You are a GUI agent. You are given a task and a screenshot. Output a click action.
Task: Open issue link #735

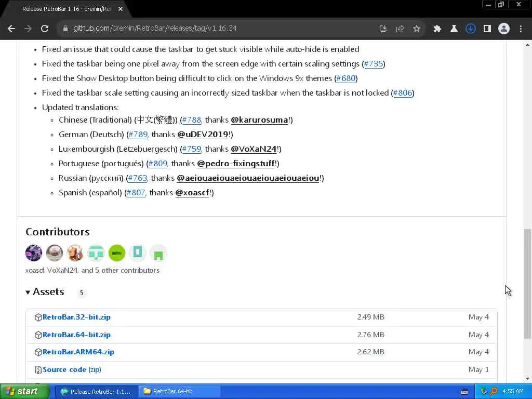373,64
